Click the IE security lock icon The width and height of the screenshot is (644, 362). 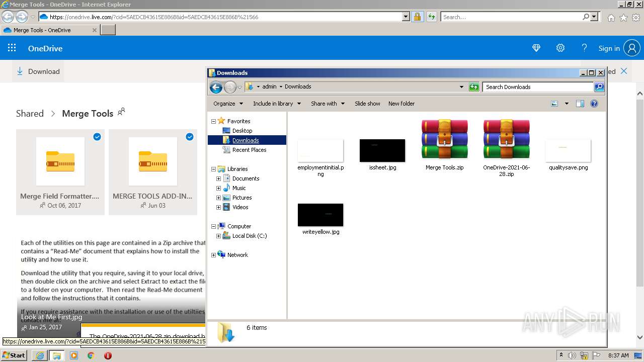click(417, 17)
